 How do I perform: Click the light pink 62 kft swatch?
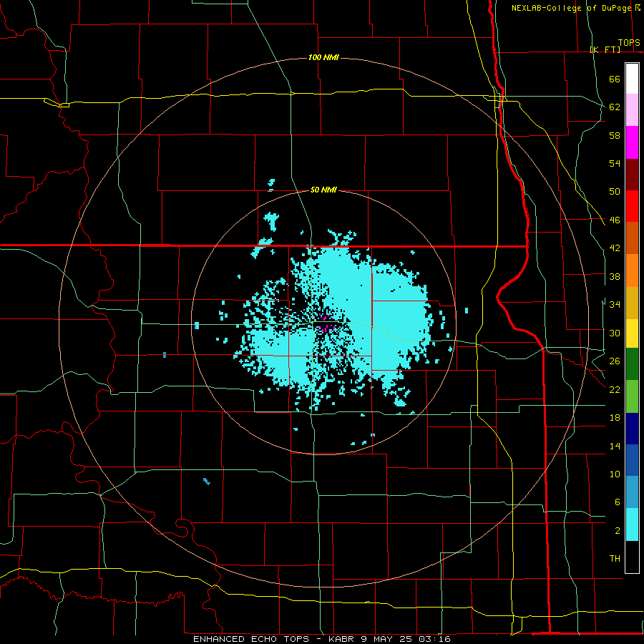click(632, 110)
